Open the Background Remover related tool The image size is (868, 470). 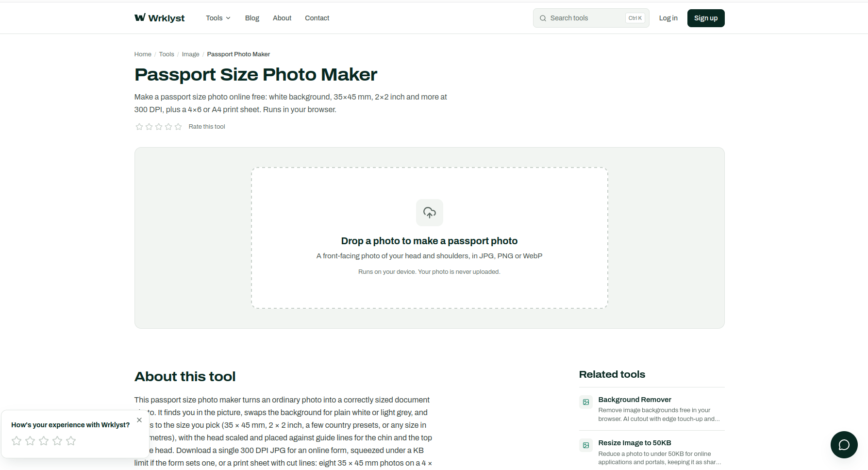tap(651, 409)
